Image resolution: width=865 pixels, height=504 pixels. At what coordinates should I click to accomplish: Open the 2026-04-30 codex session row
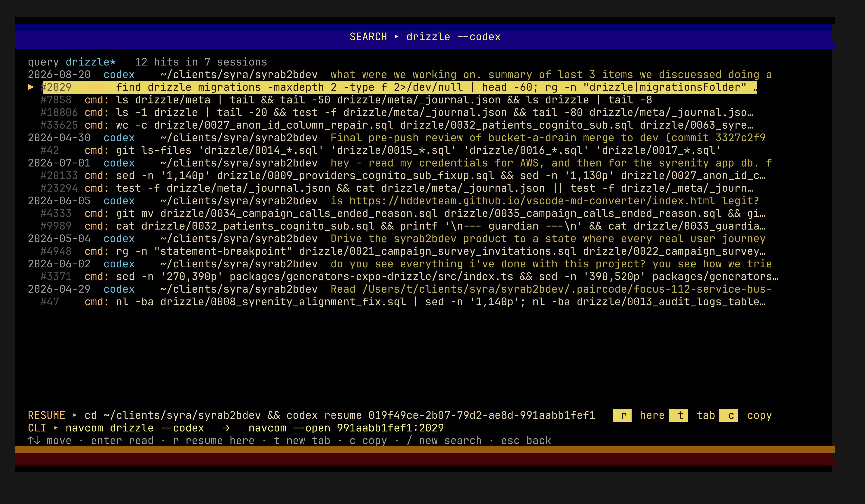pyautogui.click(x=397, y=138)
